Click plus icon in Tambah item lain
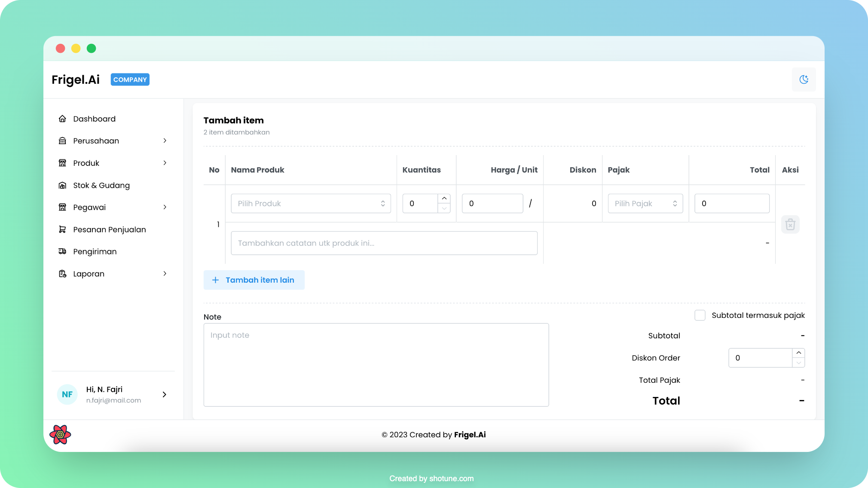The image size is (868, 488). (216, 280)
